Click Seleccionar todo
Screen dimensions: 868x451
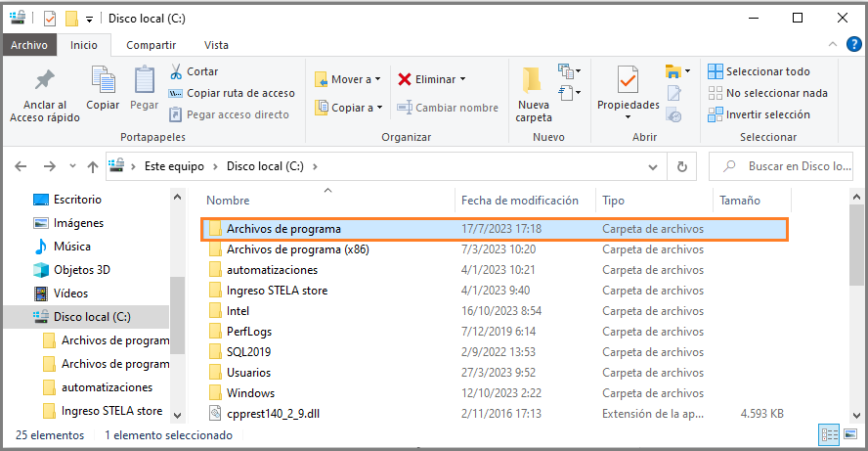click(759, 71)
